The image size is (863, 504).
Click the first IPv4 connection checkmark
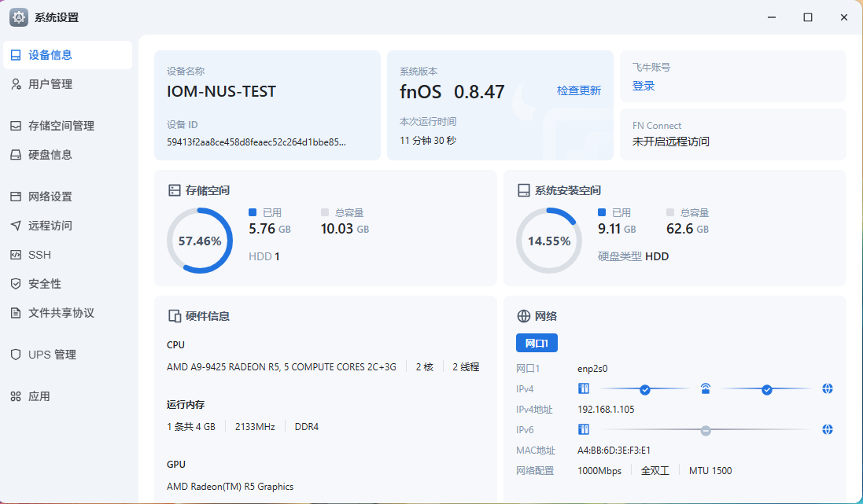645,390
